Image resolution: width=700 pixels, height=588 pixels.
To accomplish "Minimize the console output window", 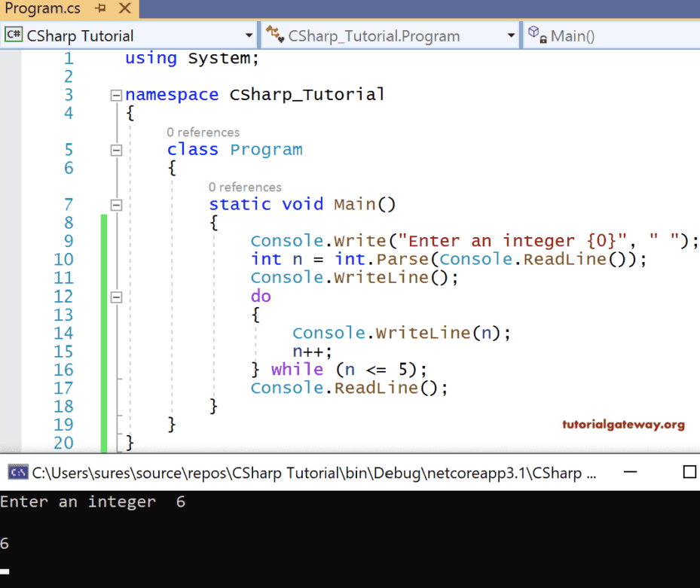I will tap(631, 472).
